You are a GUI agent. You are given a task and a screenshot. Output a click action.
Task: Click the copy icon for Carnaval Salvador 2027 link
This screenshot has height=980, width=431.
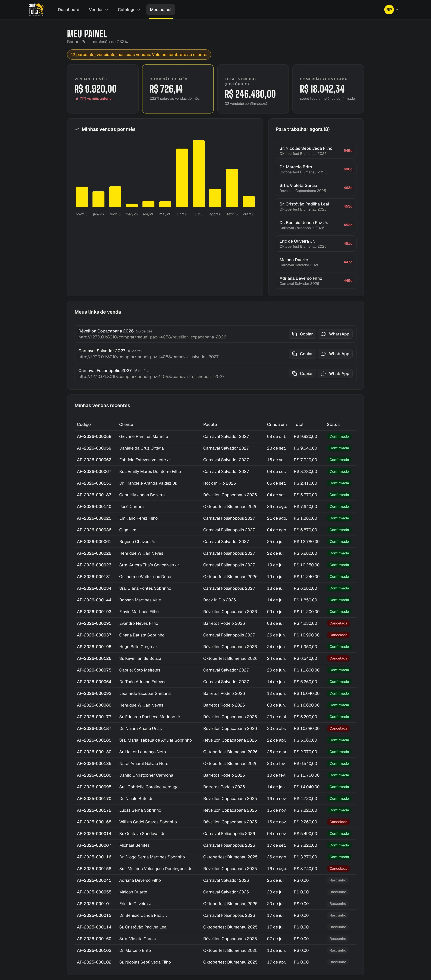click(295, 354)
